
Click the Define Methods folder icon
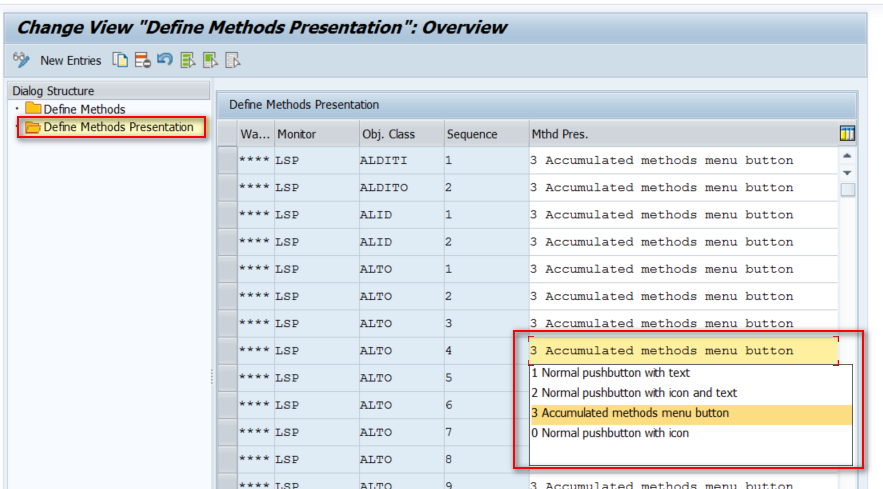coord(33,108)
